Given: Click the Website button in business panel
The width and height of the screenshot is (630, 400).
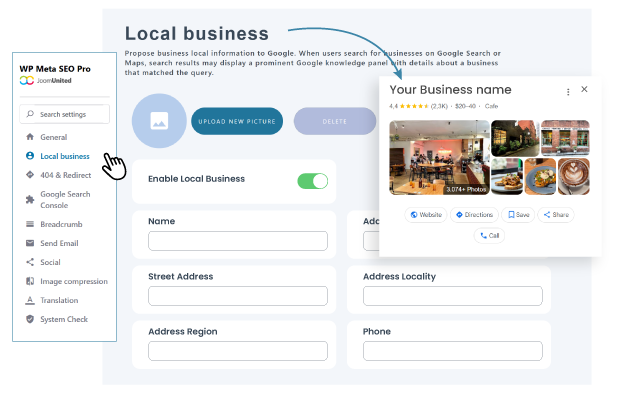Looking at the screenshot, I should coord(426,214).
